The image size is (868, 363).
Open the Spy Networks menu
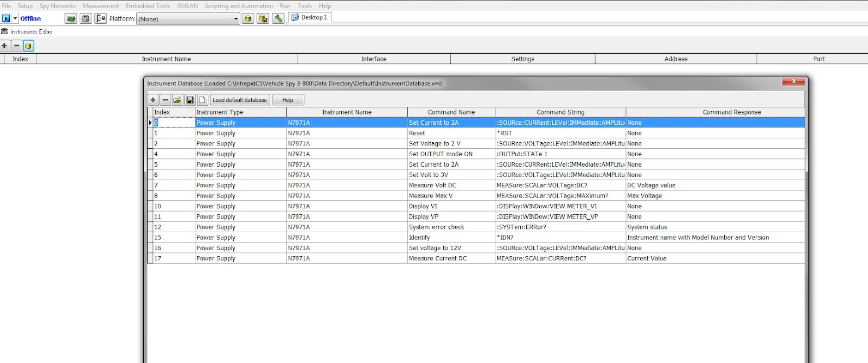58,6
